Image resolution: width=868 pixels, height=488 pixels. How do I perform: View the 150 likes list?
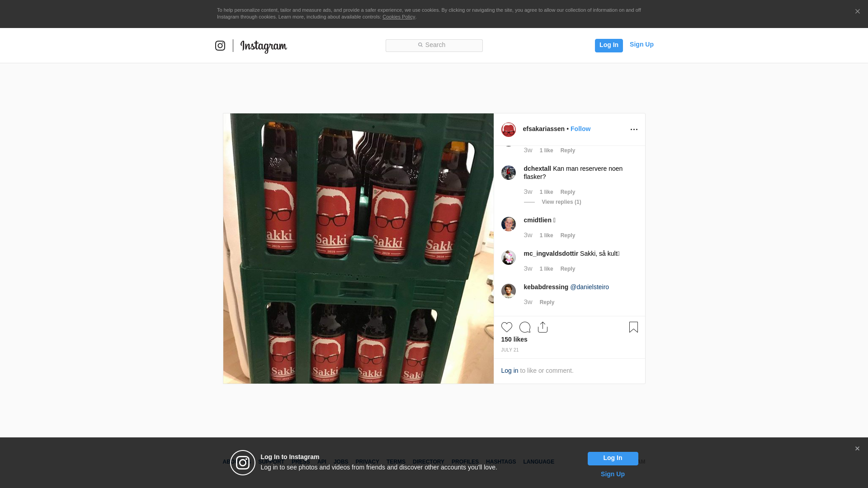(x=514, y=339)
